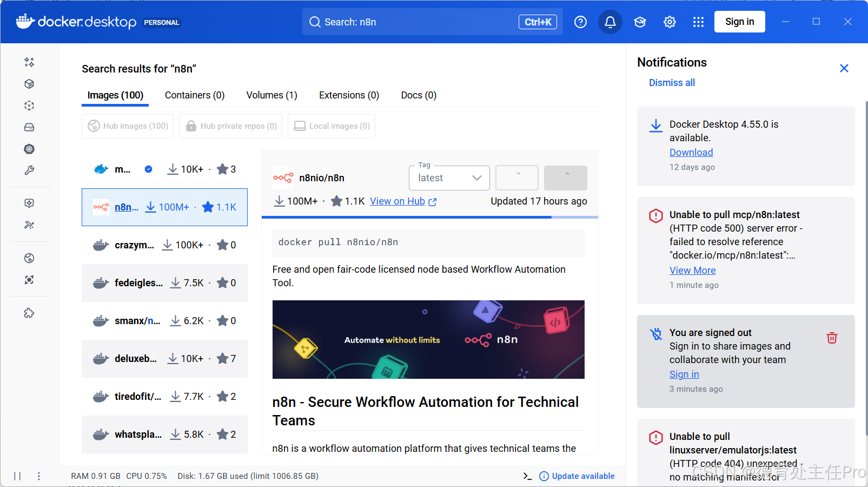Open the Learning center graduation cap icon

coord(640,22)
